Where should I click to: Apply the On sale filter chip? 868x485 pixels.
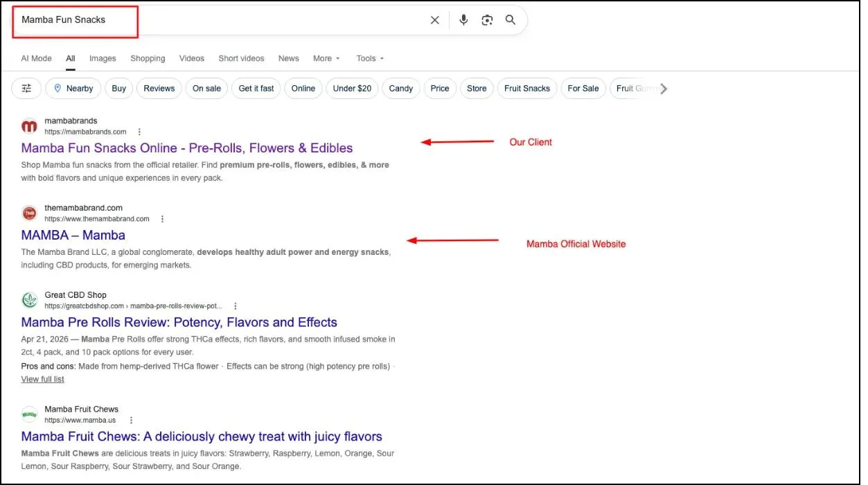click(206, 88)
